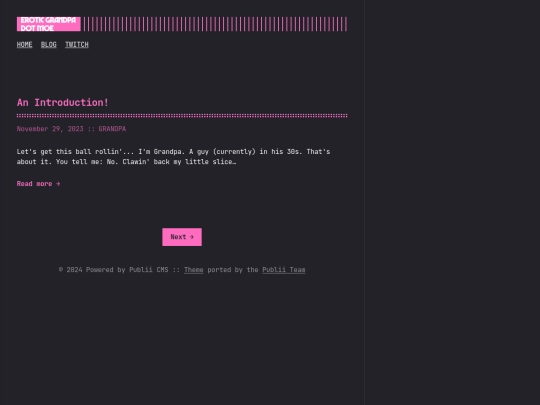Screen dimensions: 540x405
Task: Open the HOME navigation link
Action: pos(24,45)
